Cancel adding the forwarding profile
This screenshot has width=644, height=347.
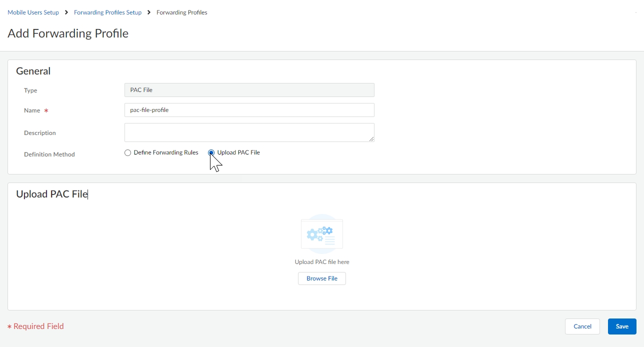point(582,326)
